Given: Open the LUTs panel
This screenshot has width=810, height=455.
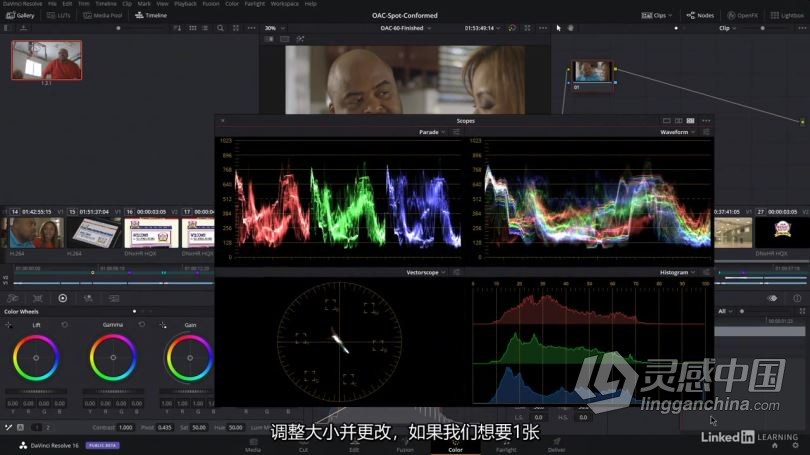Looking at the screenshot, I should pyautogui.click(x=59, y=15).
